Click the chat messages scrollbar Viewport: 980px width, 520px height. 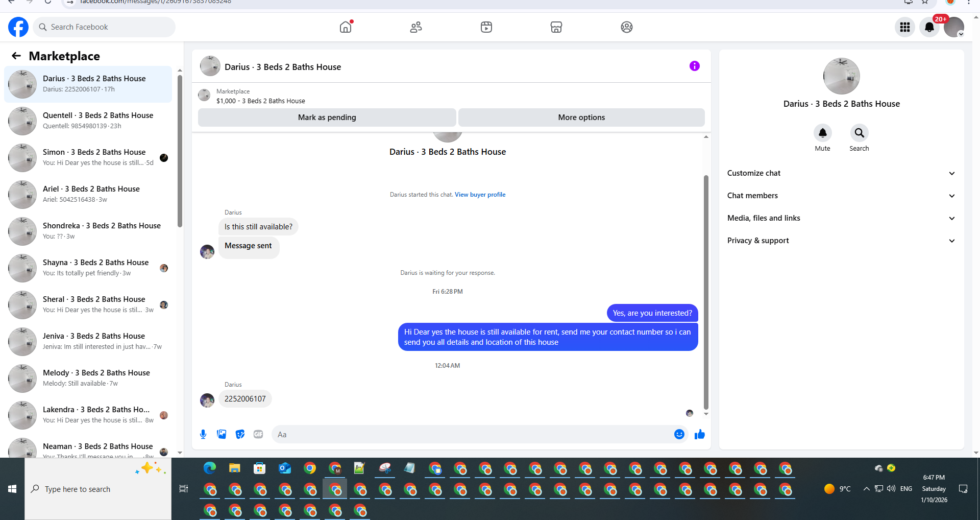coord(706,292)
